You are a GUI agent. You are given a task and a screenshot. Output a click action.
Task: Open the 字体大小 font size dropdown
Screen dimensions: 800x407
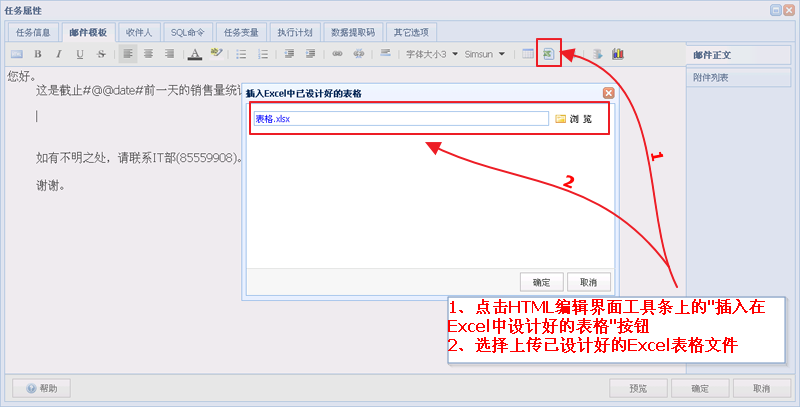[432, 54]
